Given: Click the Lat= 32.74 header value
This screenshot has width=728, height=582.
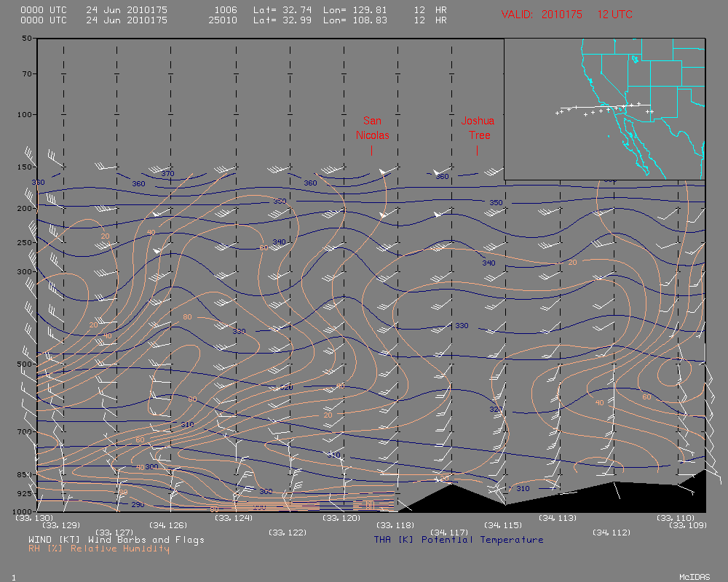Looking at the screenshot, I should coord(282,9).
